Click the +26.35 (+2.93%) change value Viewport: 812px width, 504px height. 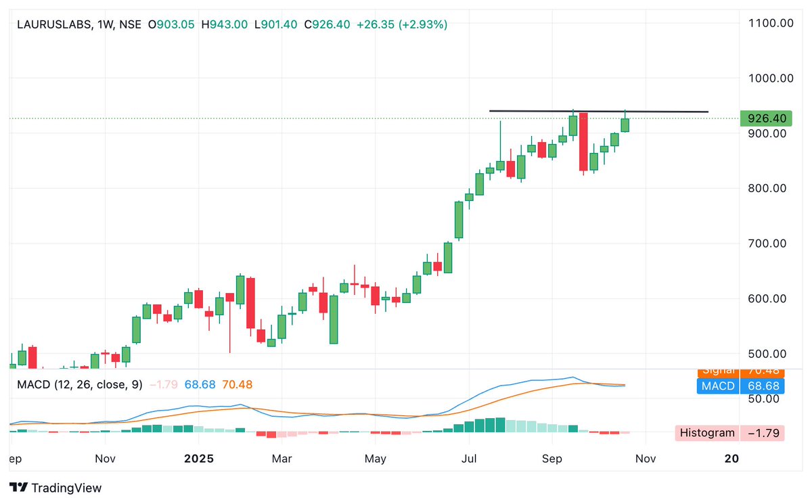pos(403,24)
